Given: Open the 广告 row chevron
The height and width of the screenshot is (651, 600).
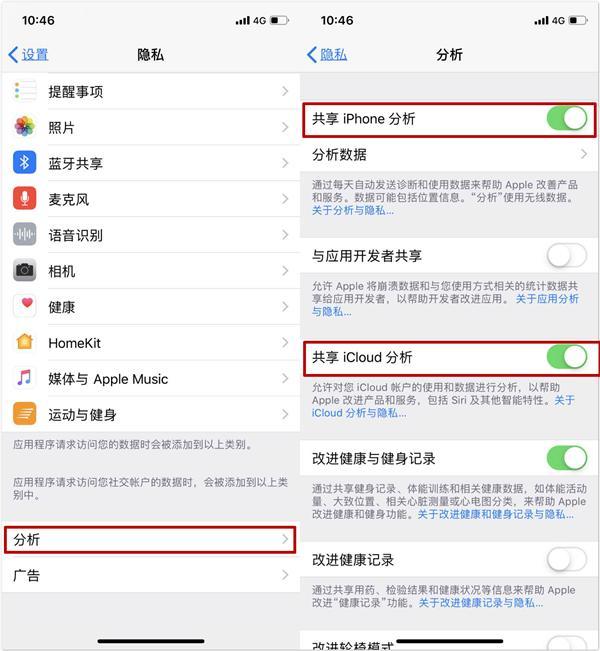Looking at the screenshot, I should [285, 575].
